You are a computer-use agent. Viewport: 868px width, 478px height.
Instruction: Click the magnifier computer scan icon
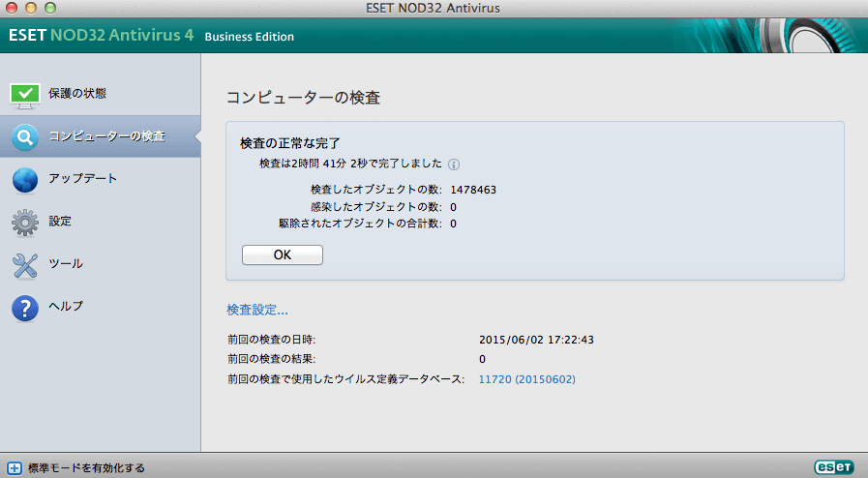point(25,136)
